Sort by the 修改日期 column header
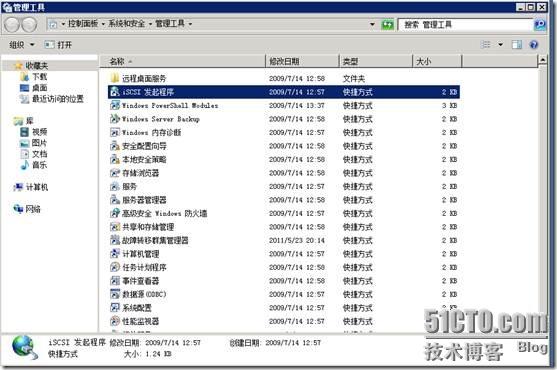 [x=302, y=61]
